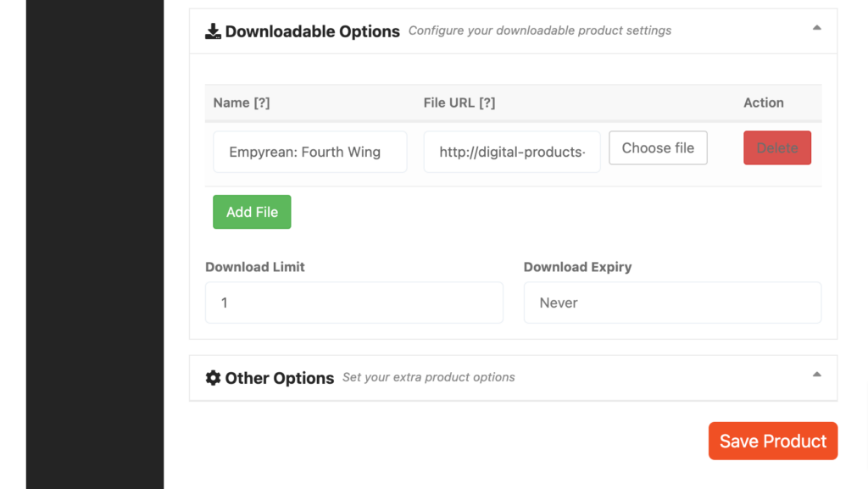
Task: Click the "Configure your downloadable product settings" subtitle
Action: 539,31
